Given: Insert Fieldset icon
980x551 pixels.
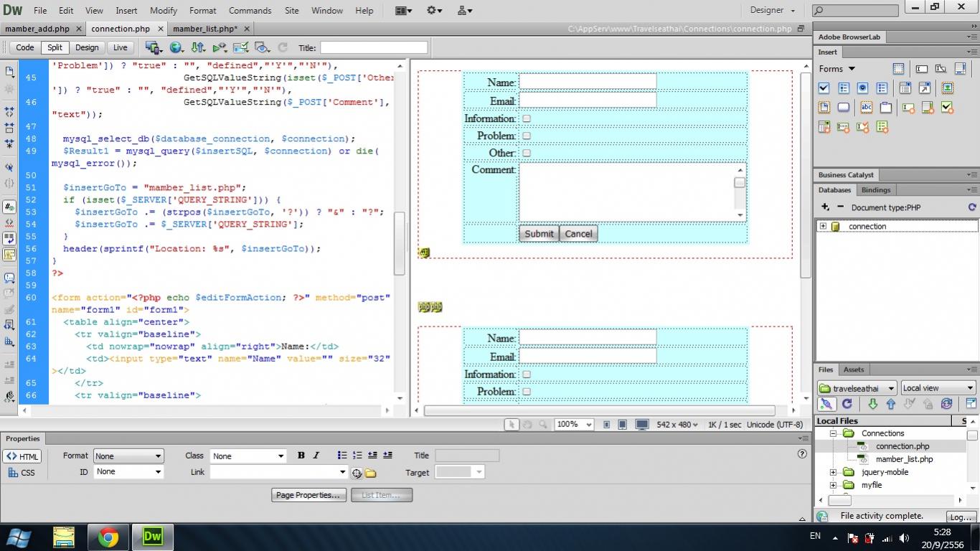Looking at the screenshot, I should point(886,108).
